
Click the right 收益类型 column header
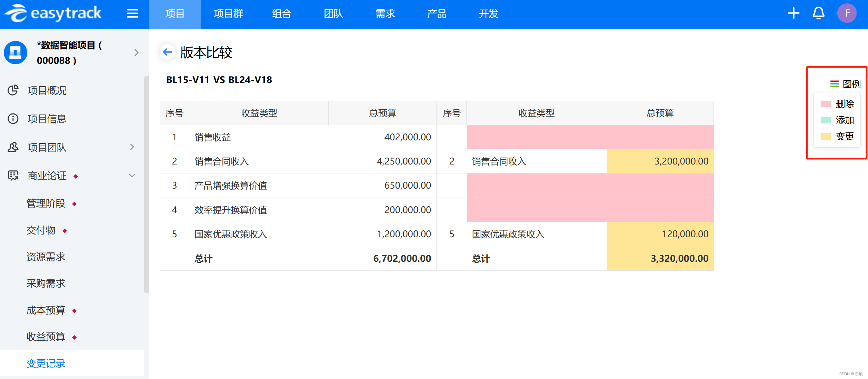[x=537, y=113]
